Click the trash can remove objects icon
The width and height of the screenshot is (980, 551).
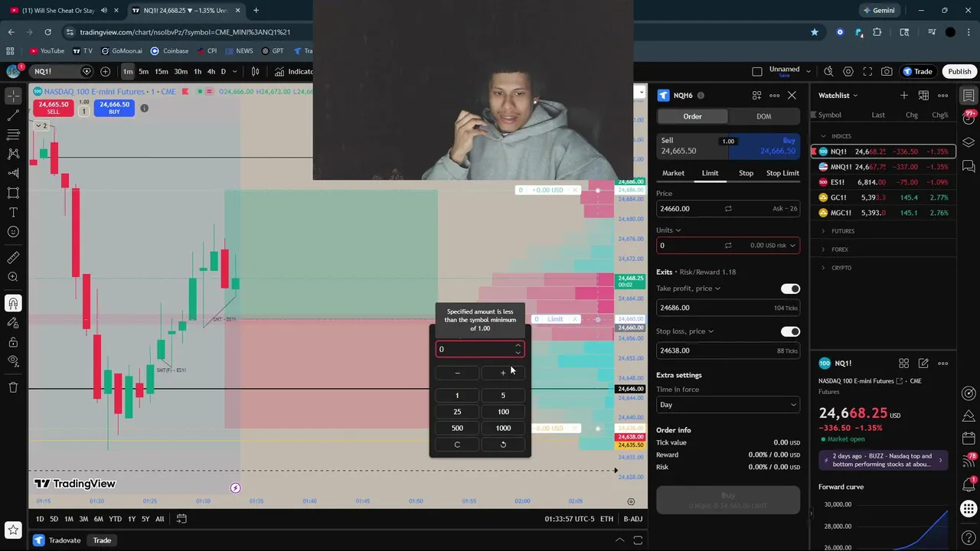13,387
